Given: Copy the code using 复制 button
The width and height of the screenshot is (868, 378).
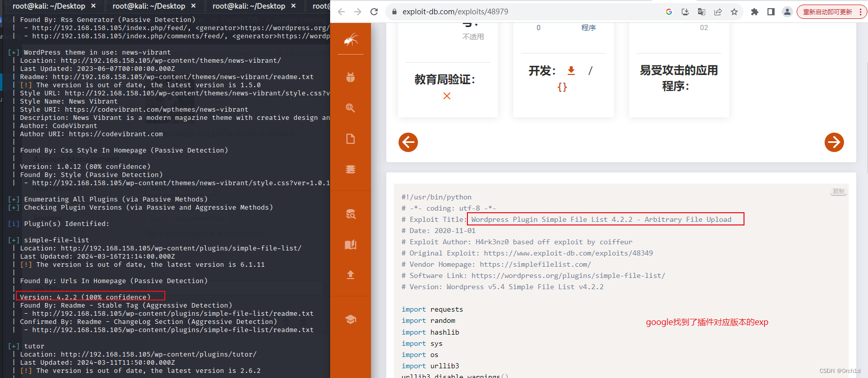Looking at the screenshot, I should (x=838, y=191).
